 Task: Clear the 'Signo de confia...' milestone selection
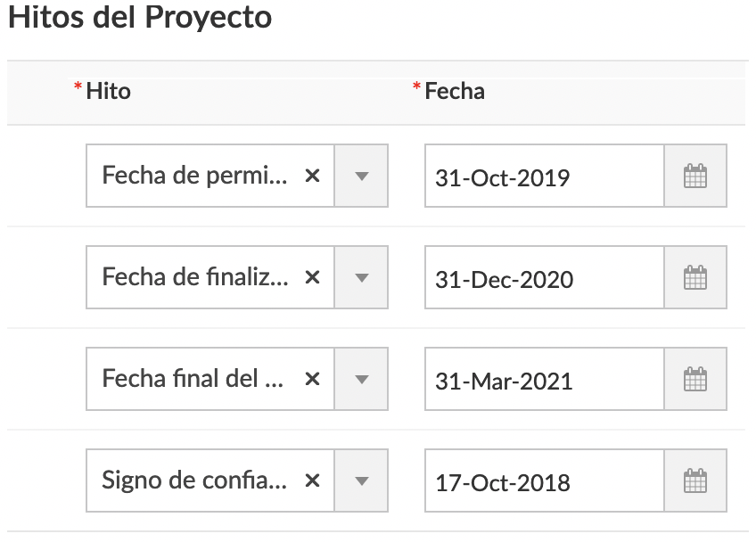pyautogui.click(x=312, y=480)
